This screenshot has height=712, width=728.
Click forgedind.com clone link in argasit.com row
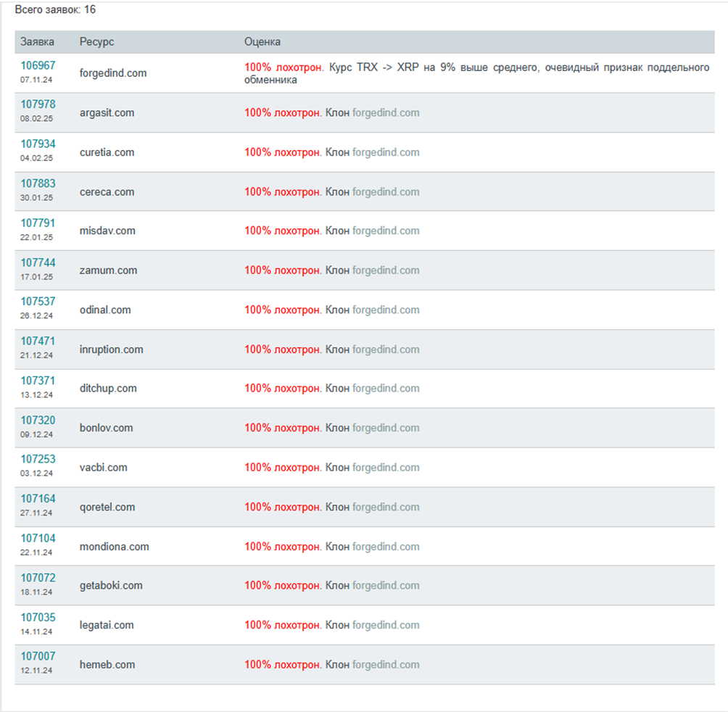pos(386,113)
